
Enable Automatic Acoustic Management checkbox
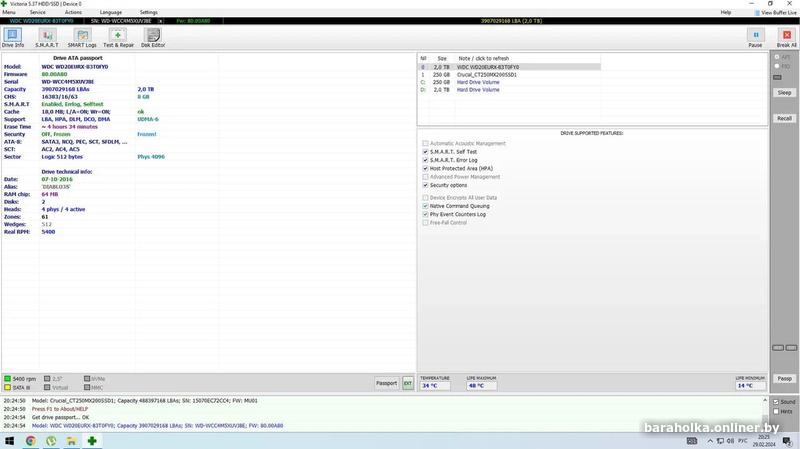(425, 143)
